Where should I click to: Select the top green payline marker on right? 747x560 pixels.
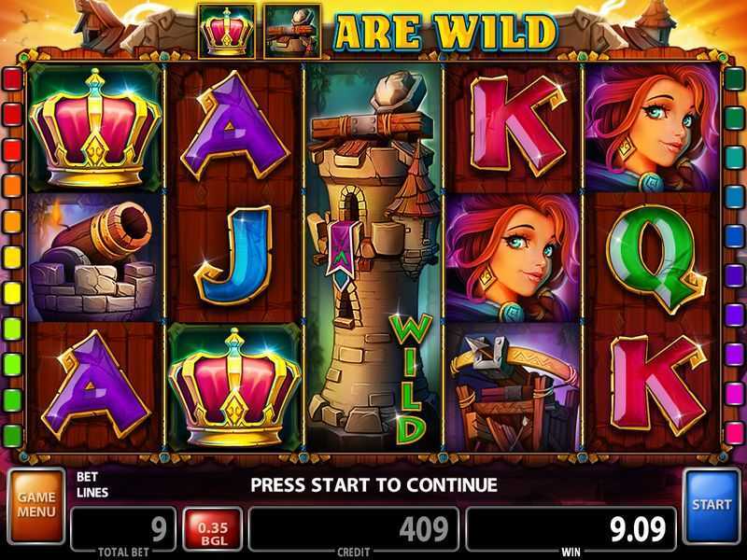pyautogui.click(x=734, y=79)
